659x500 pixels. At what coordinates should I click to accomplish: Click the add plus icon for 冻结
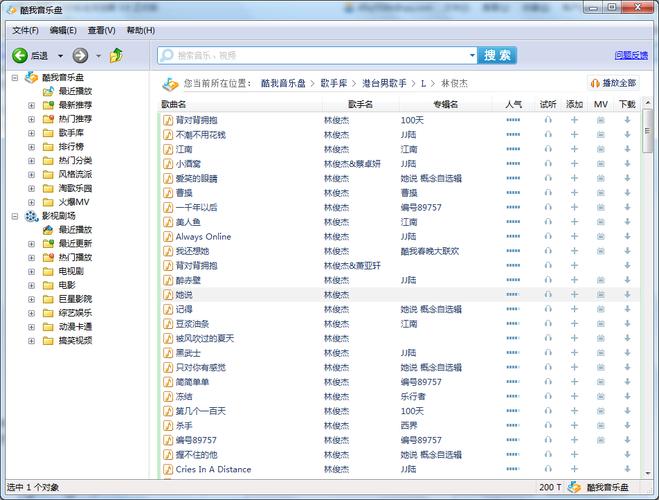[574, 397]
